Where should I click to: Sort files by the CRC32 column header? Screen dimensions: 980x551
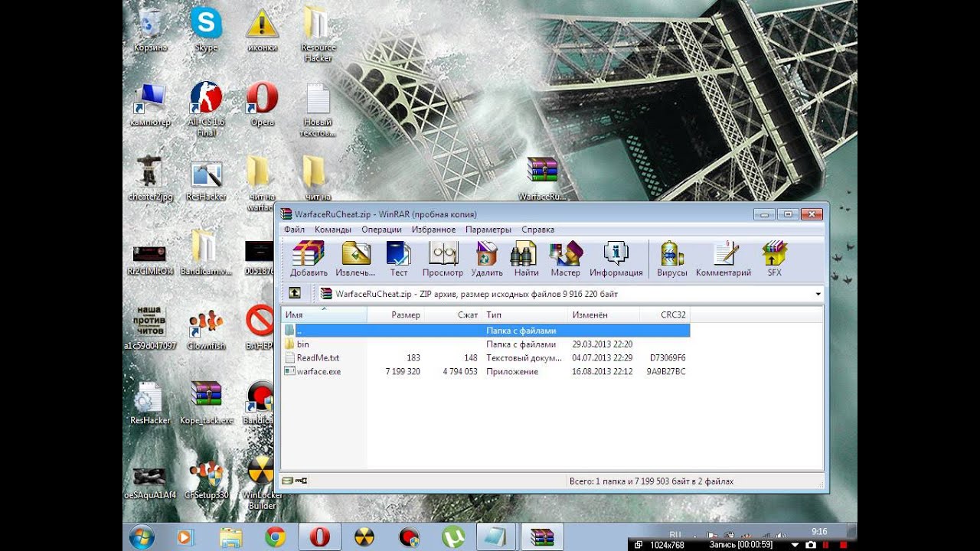[x=665, y=315]
